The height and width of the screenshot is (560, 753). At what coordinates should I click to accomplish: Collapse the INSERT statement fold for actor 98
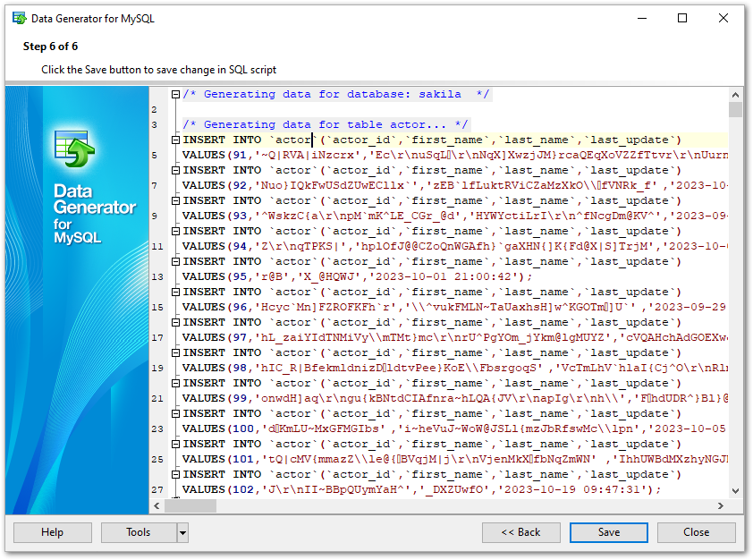(x=176, y=352)
